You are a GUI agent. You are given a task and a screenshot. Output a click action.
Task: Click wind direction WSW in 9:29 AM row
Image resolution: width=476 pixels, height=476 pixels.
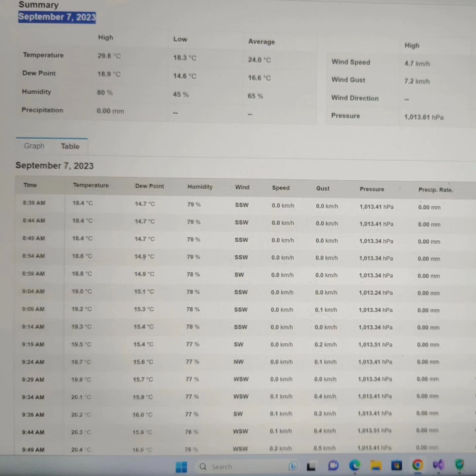coord(241,379)
